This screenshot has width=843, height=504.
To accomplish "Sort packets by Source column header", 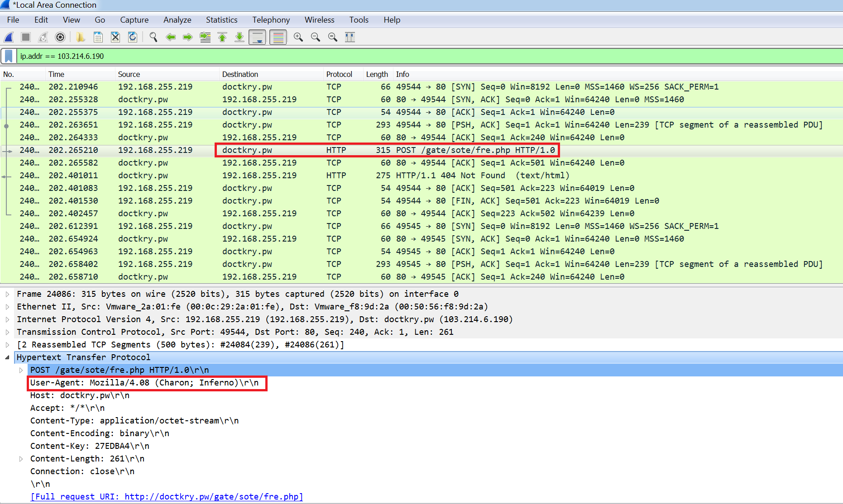I will point(167,74).
